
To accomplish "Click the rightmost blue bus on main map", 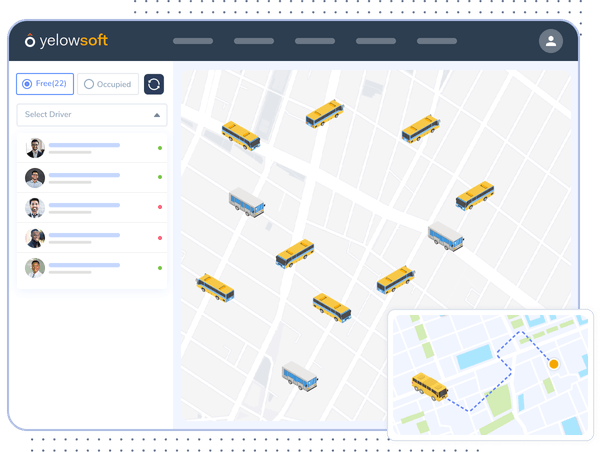I will (446, 237).
